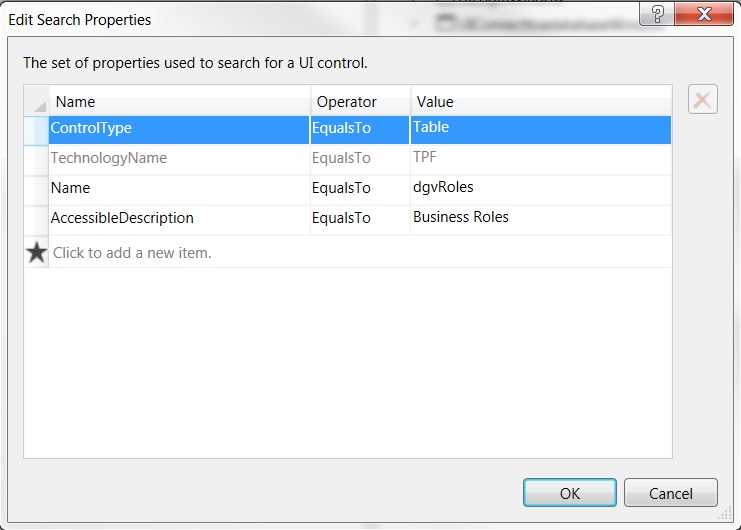Open the EqualsTo operator for AccessibleDescription
This screenshot has height=530, width=741.
(360, 219)
